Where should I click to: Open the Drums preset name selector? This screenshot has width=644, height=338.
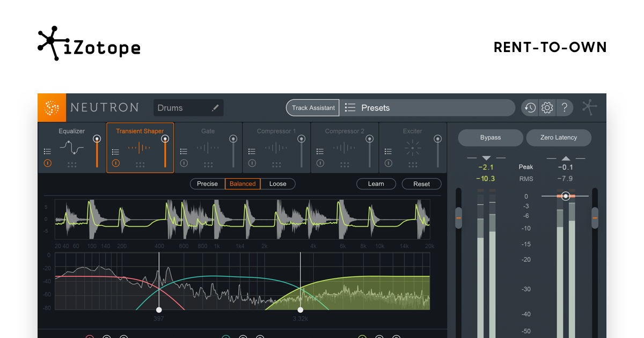(188, 107)
